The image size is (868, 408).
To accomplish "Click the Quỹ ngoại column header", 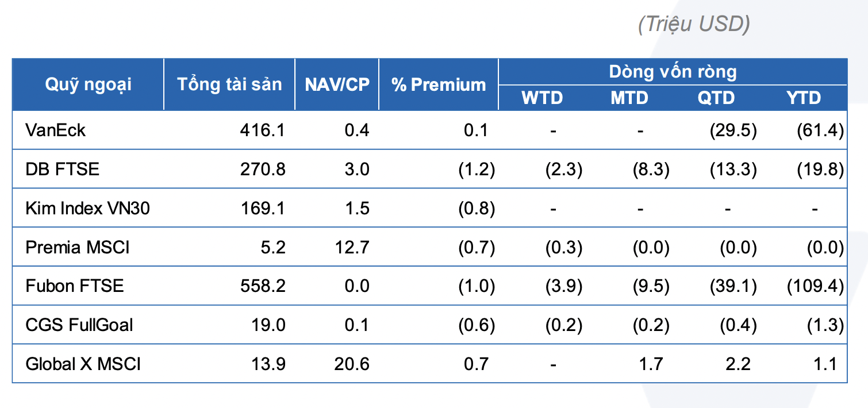I will [x=88, y=84].
